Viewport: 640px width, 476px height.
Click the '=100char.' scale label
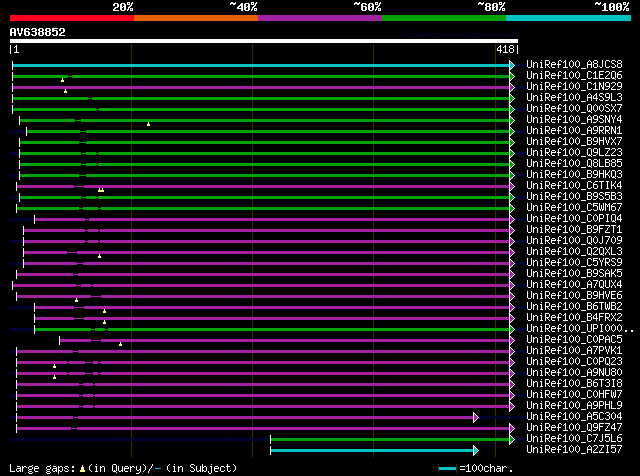486,468
